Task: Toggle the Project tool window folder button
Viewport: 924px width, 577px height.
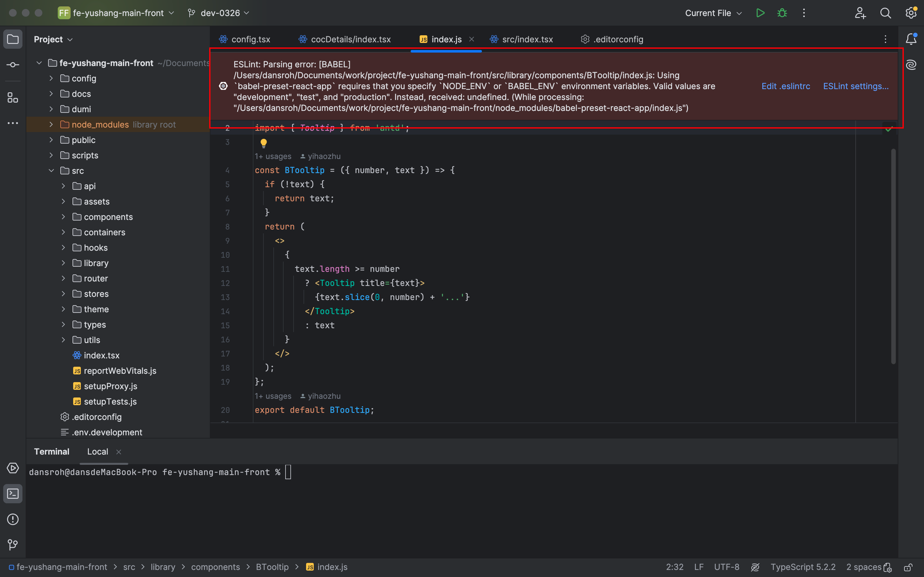Action: (x=13, y=39)
